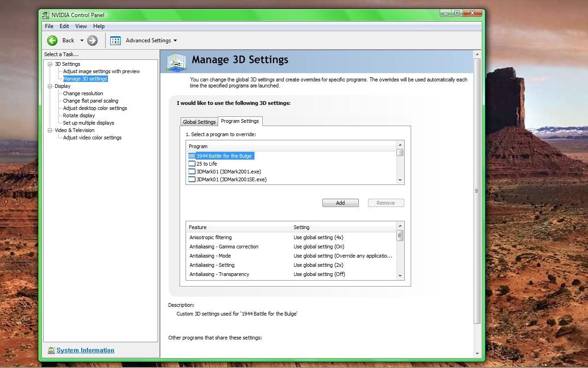Open the View menu
Image resolution: width=588 pixels, height=368 pixels.
pos(81,26)
